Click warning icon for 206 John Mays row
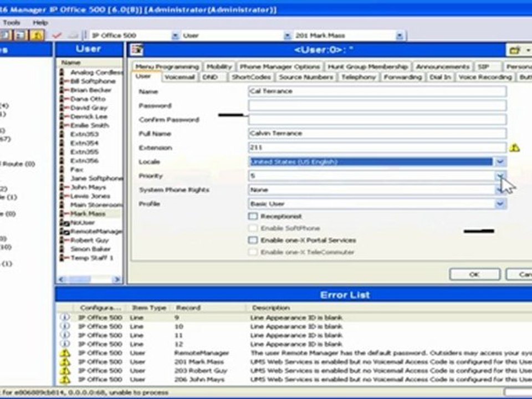The height and width of the screenshot is (399, 532). click(x=65, y=379)
